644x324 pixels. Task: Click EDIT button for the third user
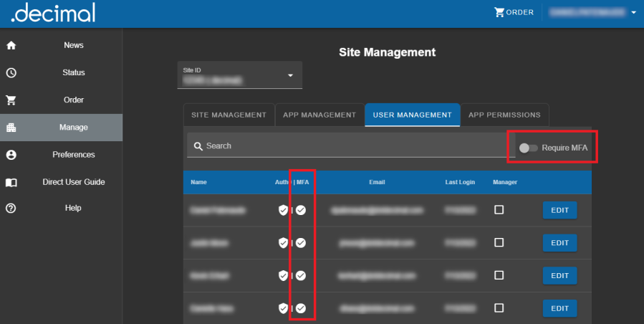click(559, 275)
